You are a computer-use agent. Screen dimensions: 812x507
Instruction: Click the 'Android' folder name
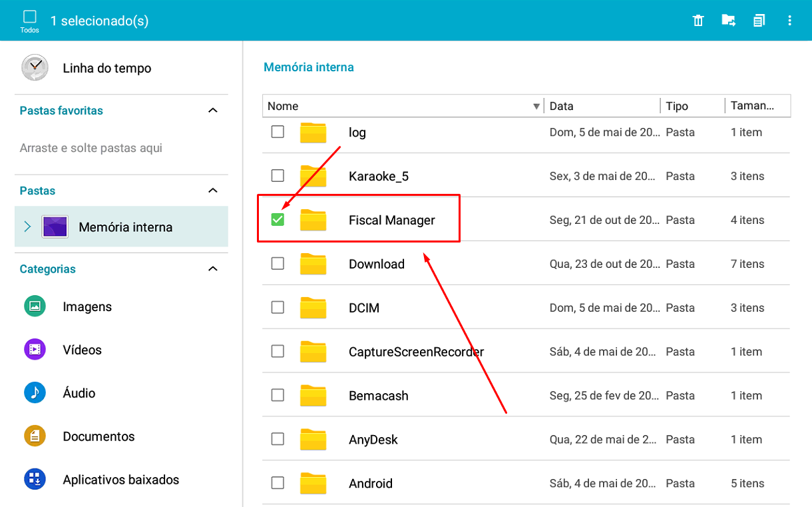tap(371, 483)
